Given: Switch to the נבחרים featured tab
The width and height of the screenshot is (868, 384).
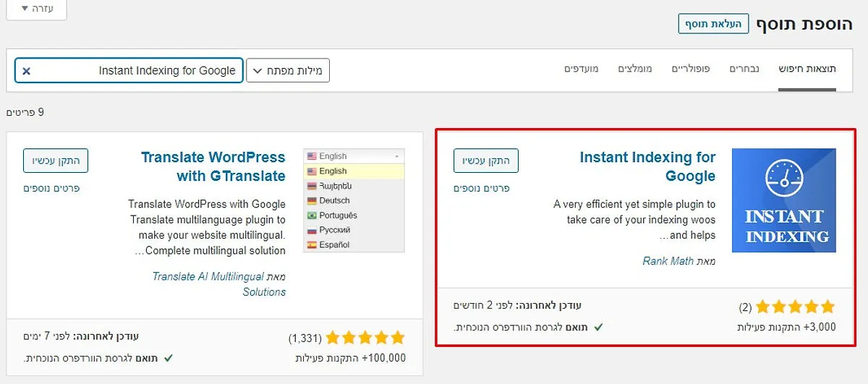Looking at the screenshot, I should 745,69.
